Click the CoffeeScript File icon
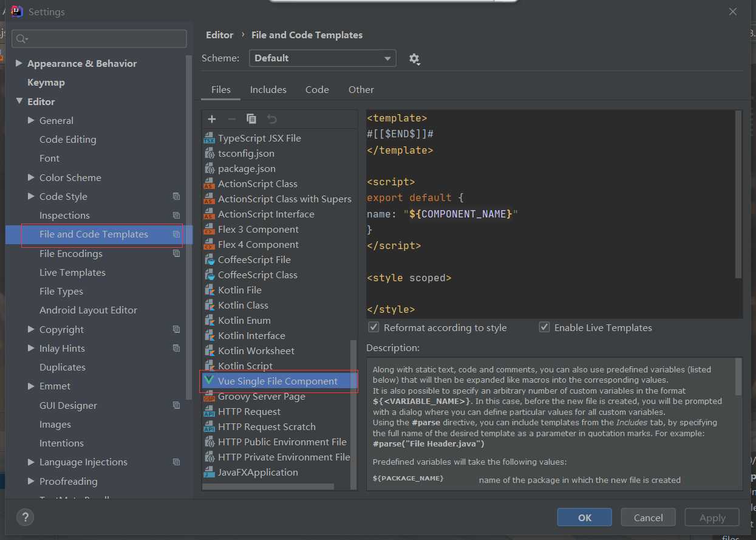 [209, 259]
